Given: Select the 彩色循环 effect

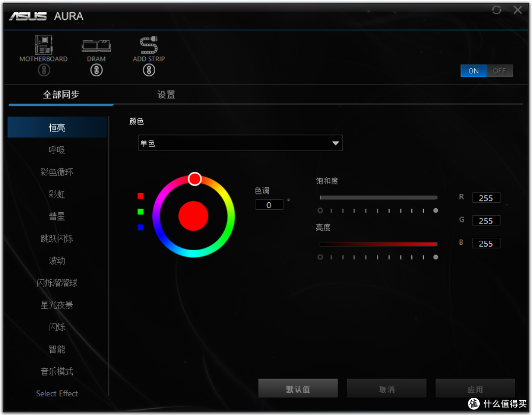Looking at the screenshot, I should pos(57,172).
